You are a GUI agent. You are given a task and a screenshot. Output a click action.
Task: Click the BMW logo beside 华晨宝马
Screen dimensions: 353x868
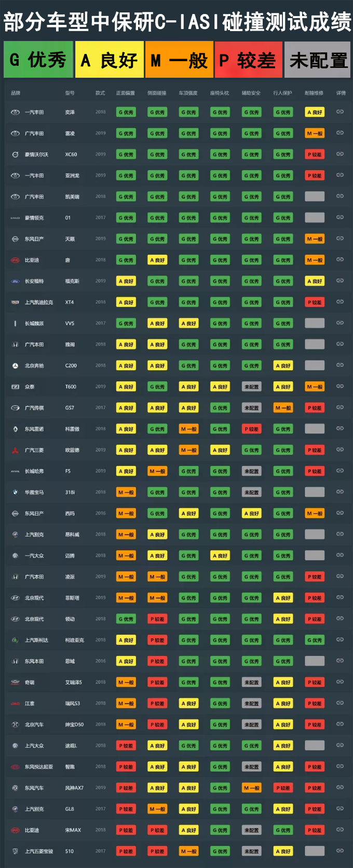click(15, 492)
